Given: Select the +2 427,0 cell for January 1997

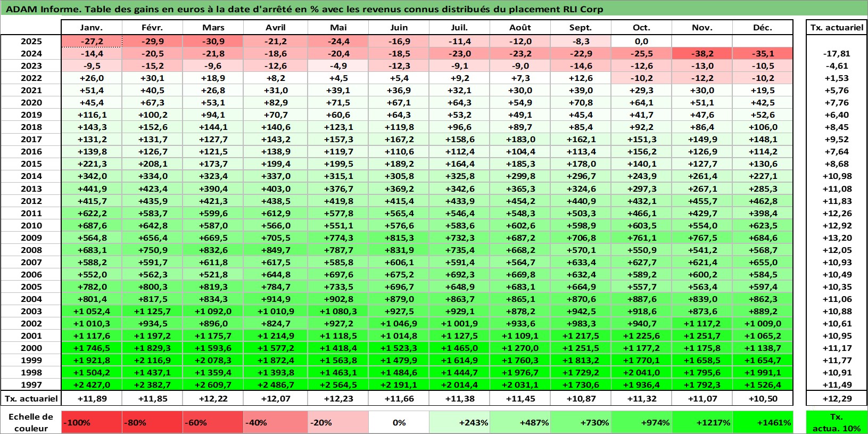Looking at the screenshot, I should coord(92,384).
